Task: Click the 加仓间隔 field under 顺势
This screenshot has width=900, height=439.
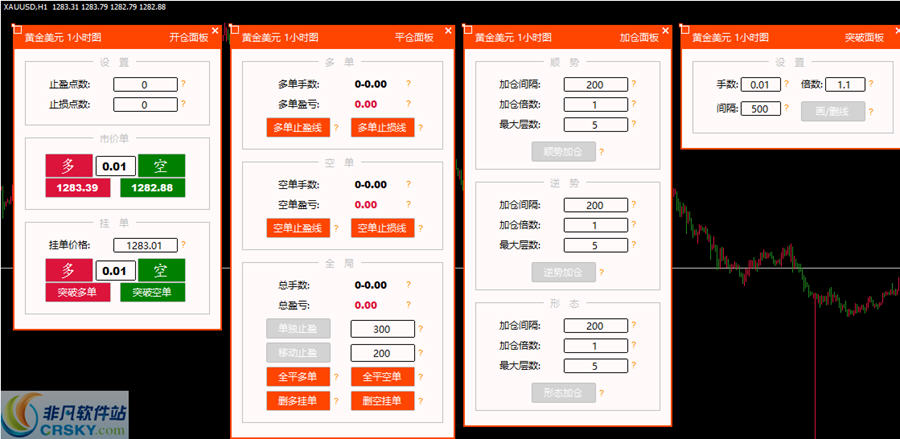Action: [596, 84]
